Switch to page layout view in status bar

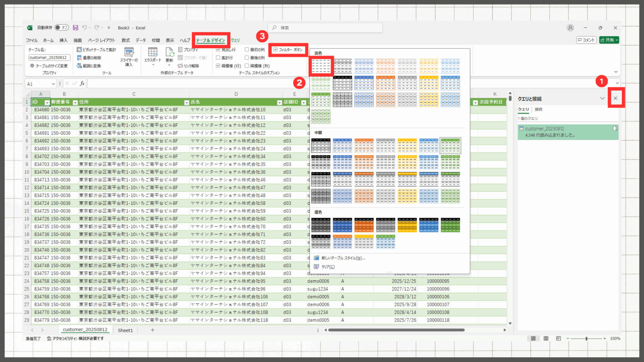(x=546, y=339)
